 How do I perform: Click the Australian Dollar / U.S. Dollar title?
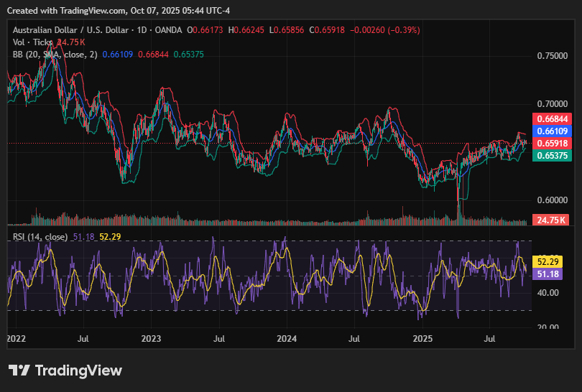(x=70, y=30)
